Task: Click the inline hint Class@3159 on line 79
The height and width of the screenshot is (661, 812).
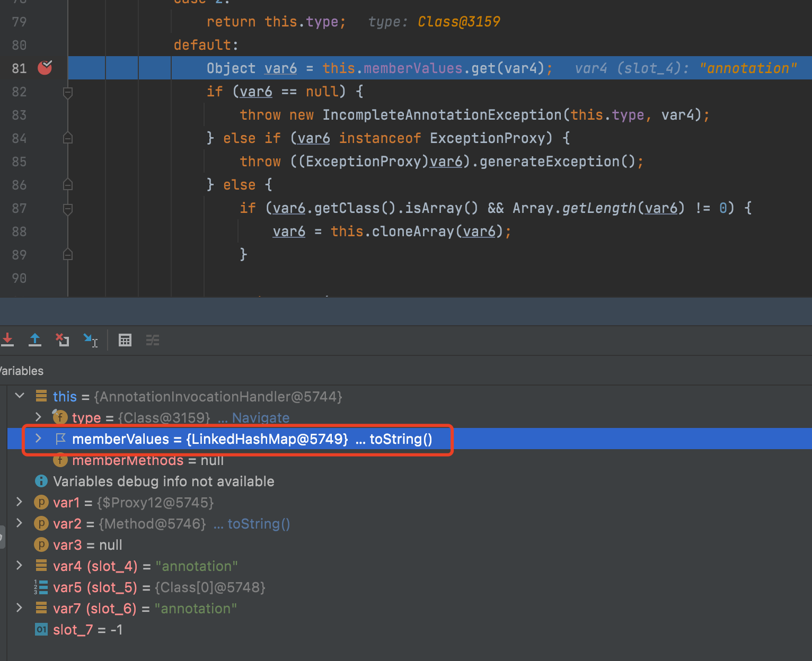Action: 459,22
